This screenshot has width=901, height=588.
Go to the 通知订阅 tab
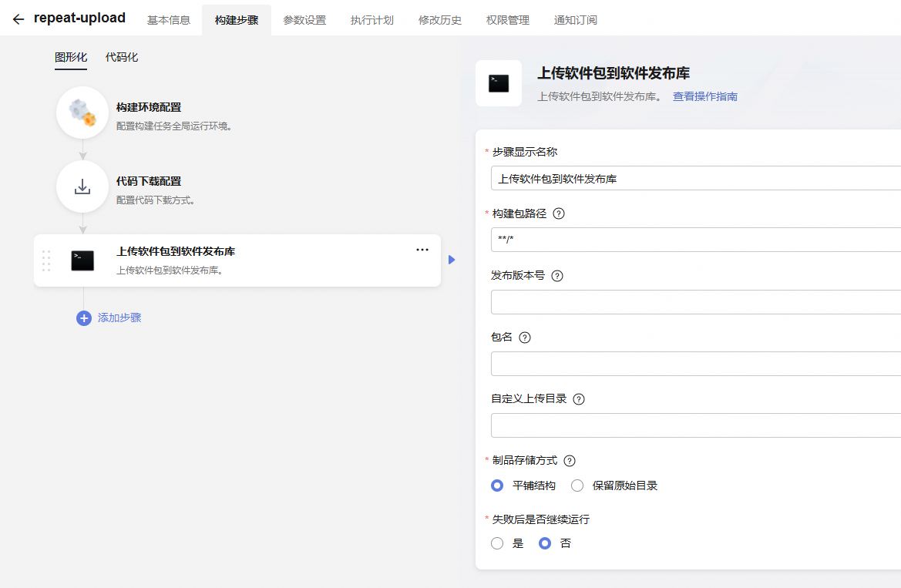(576, 20)
